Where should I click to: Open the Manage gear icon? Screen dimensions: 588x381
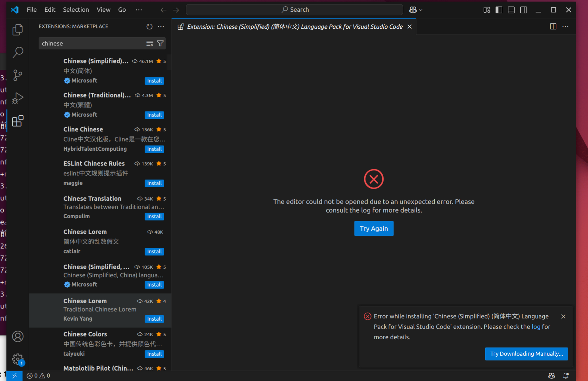coord(18,359)
